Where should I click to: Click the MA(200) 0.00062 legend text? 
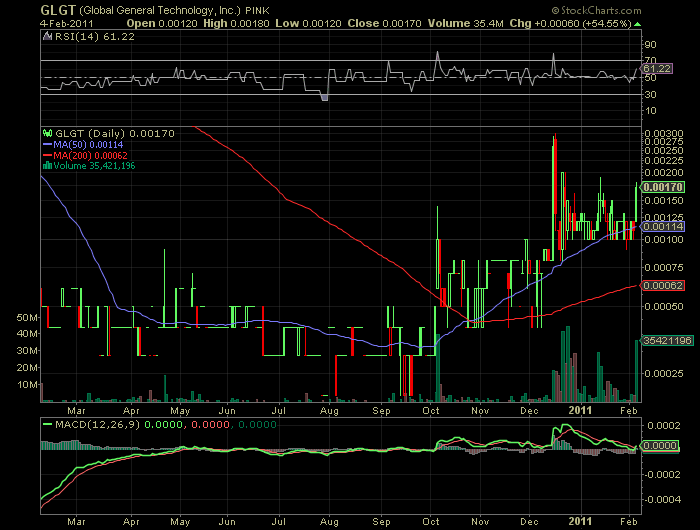90,155
